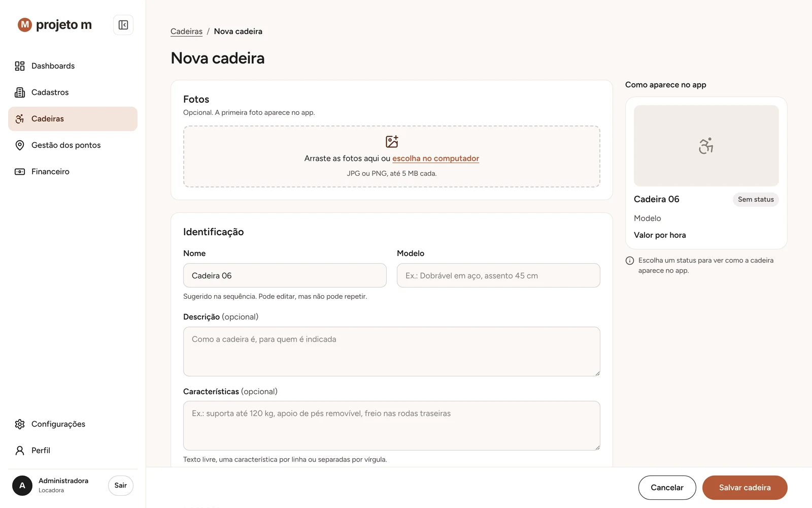Click 'Cadeira 06' title in preview card
The height and width of the screenshot is (508, 812).
click(656, 199)
